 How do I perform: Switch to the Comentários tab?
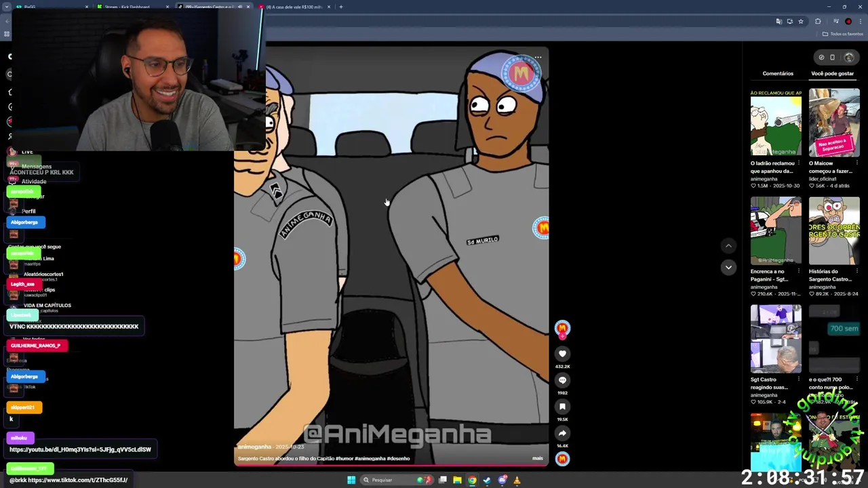pos(778,73)
